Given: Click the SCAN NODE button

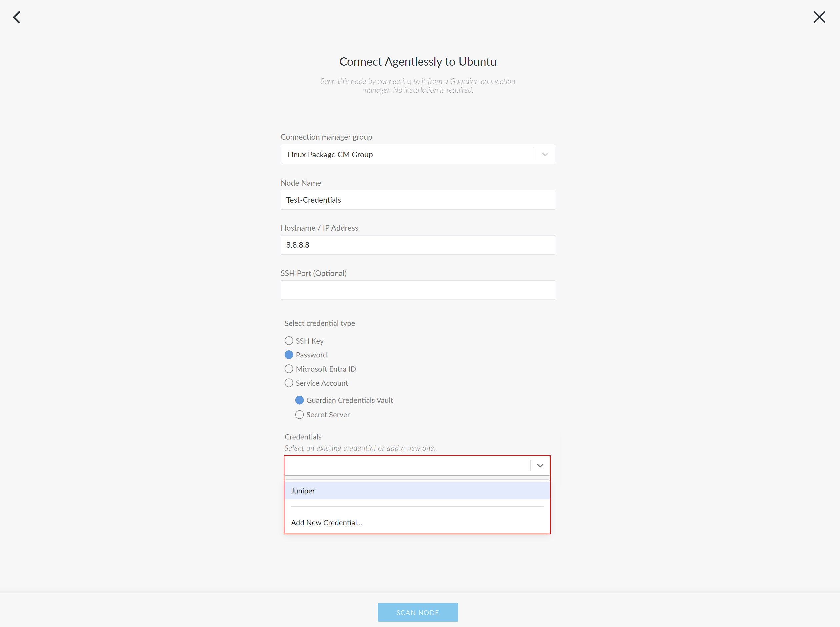Looking at the screenshot, I should (x=418, y=612).
